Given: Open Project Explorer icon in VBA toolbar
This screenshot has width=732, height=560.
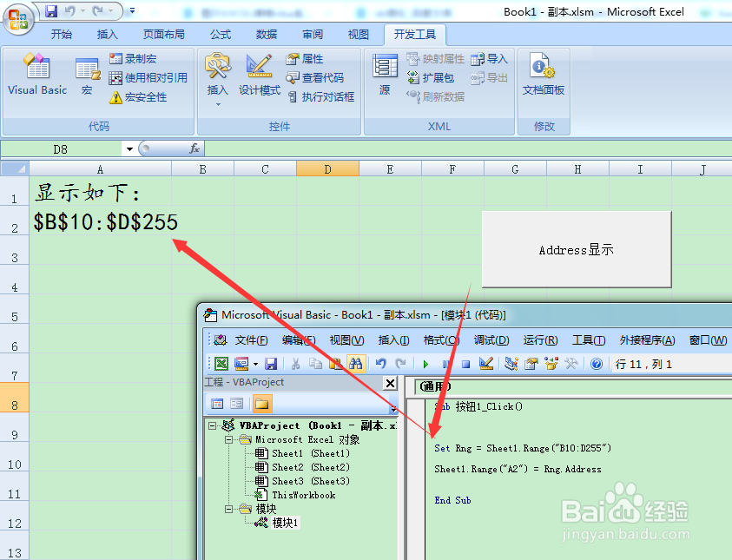Looking at the screenshot, I should [x=511, y=364].
